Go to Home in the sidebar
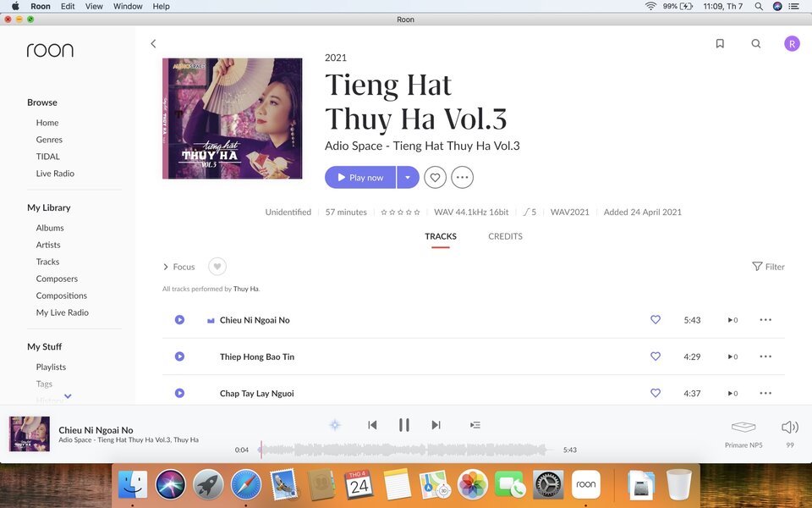 47,123
